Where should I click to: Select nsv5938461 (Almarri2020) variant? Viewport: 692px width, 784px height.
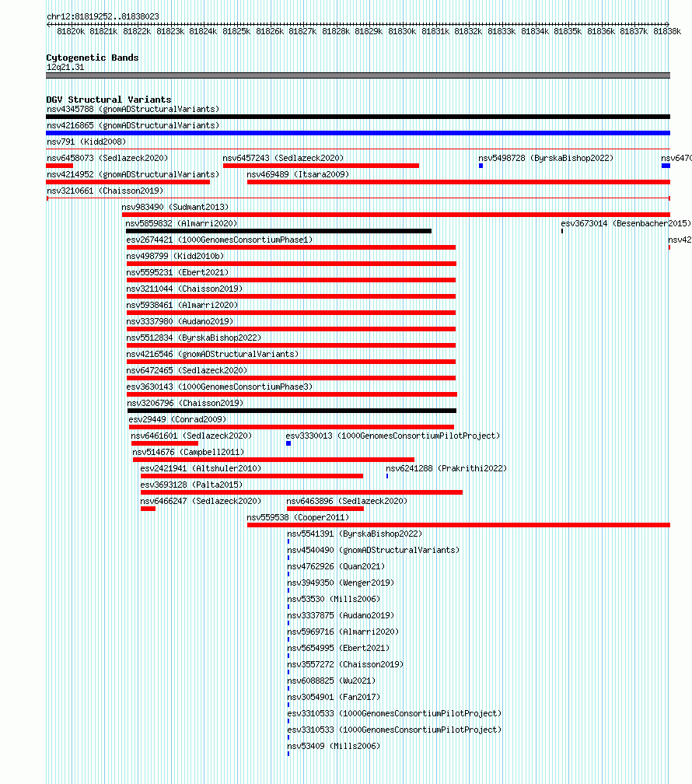coord(182,305)
